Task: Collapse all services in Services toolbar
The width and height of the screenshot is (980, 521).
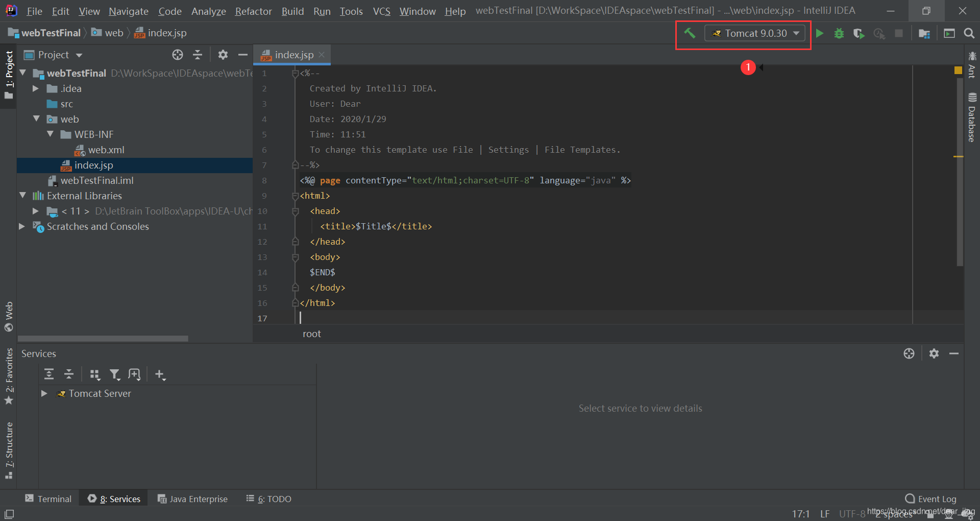Action: pyautogui.click(x=69, y=374)
